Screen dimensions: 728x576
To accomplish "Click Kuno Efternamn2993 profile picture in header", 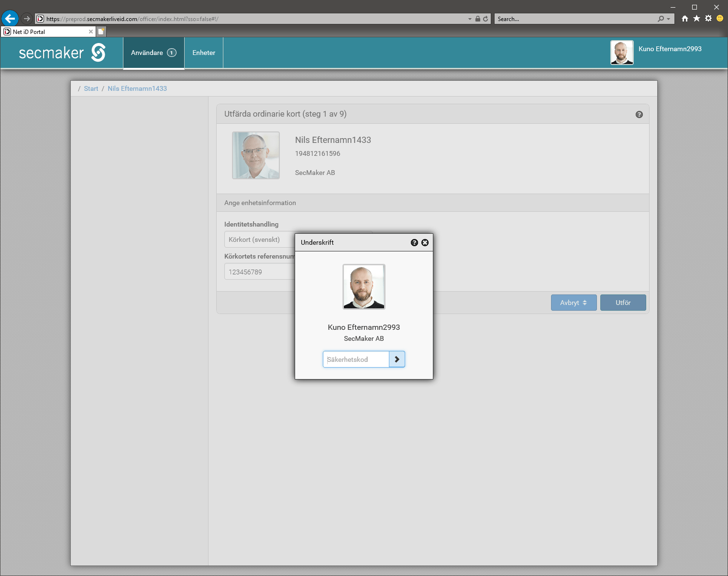I will 622,53.
